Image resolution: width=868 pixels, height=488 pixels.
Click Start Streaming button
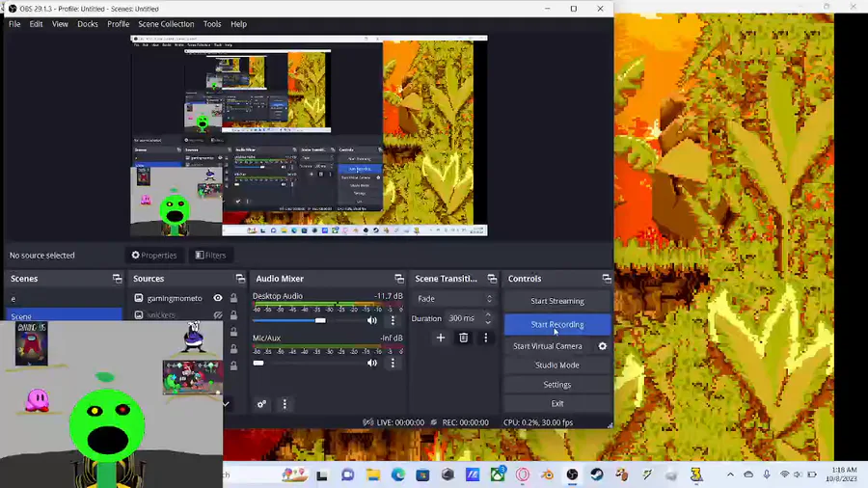[557, 301]
